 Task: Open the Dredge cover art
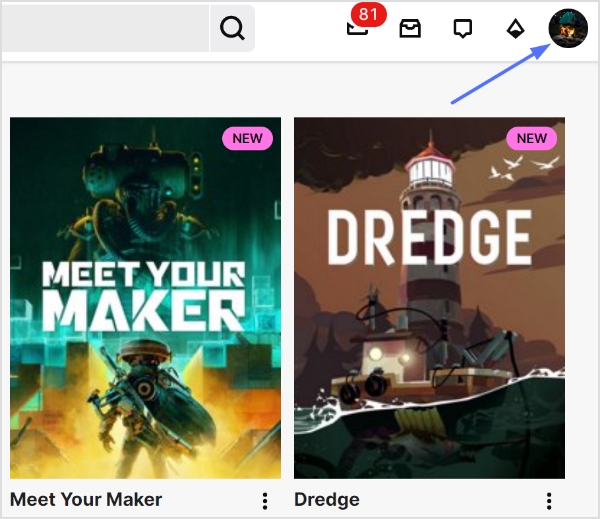pyautogui.click(x=429, y=298)
